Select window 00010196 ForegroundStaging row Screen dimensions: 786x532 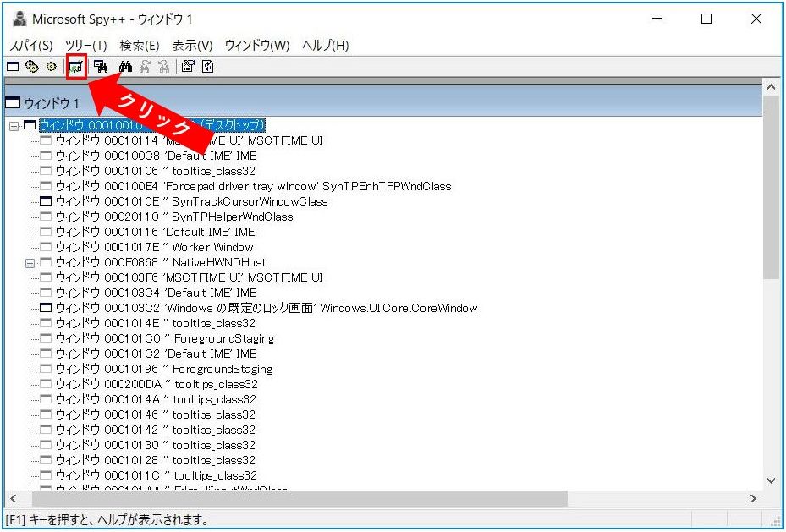[x=164, y=370]
